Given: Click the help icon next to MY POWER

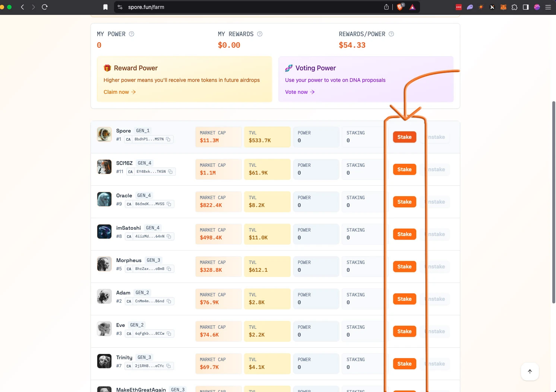Looking at the screenshot, I should [x=132, y=34].
